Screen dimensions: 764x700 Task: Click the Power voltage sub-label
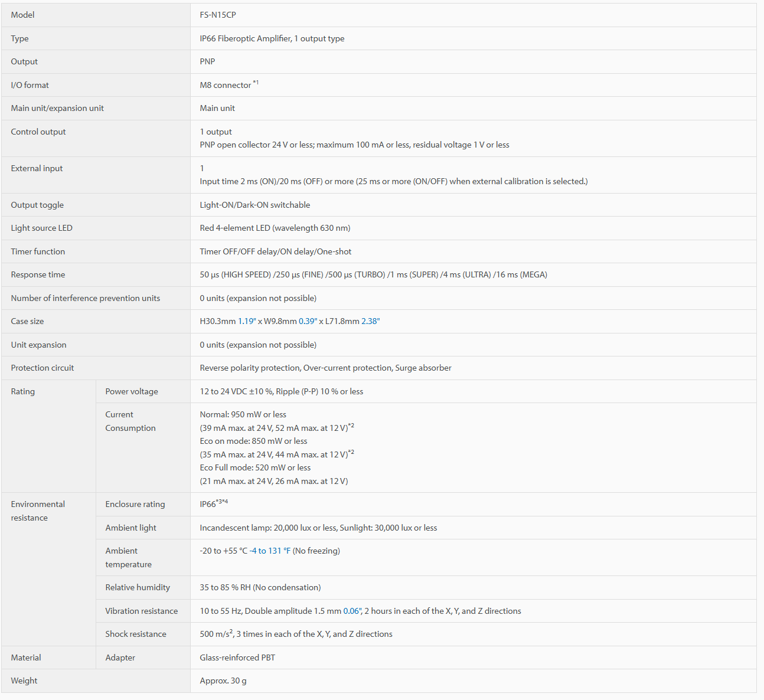[x=132, y=391]
